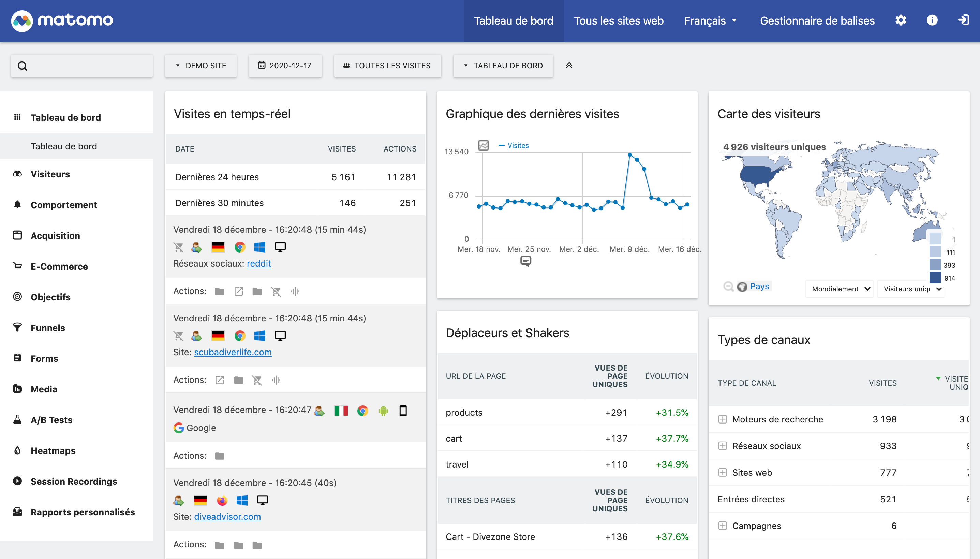Open the reddit social network link
Image resolution: width=980 pixels, height=559 pixels.
259,263
